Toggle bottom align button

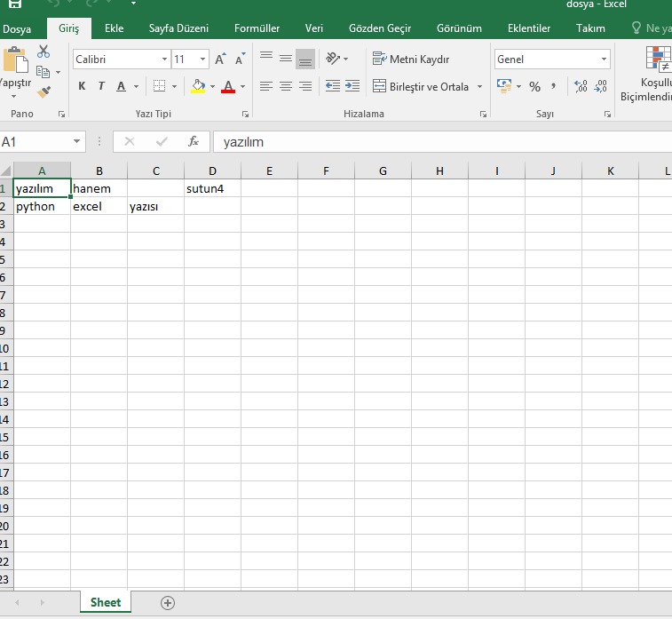point(305,59)
